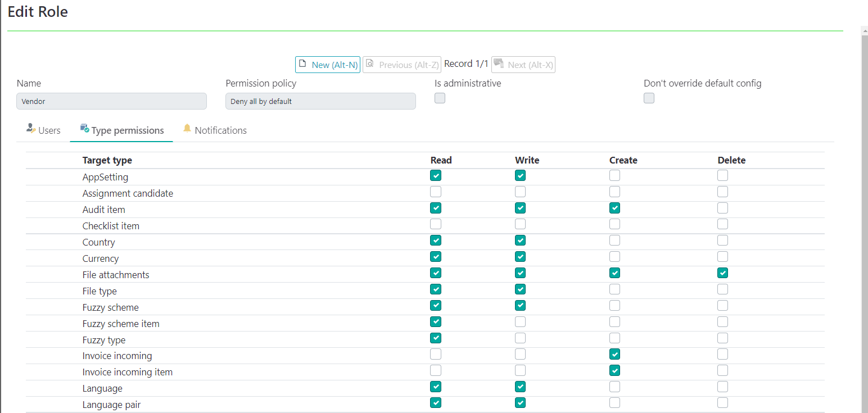
Task: Click the Notifications bell icon
Action: (187, 129)
